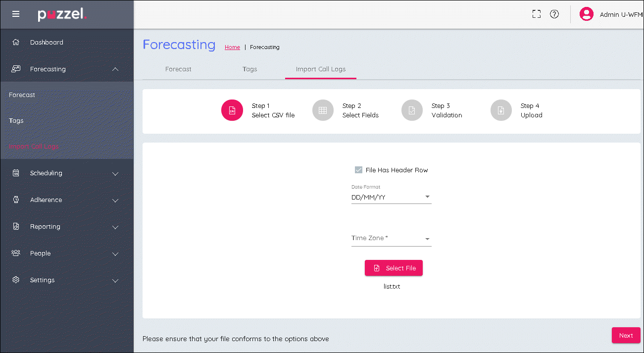Open the Time Zone dropdown
Image resolution: width=644 pixels, height=353 pixels.
(x=391, y=239)
